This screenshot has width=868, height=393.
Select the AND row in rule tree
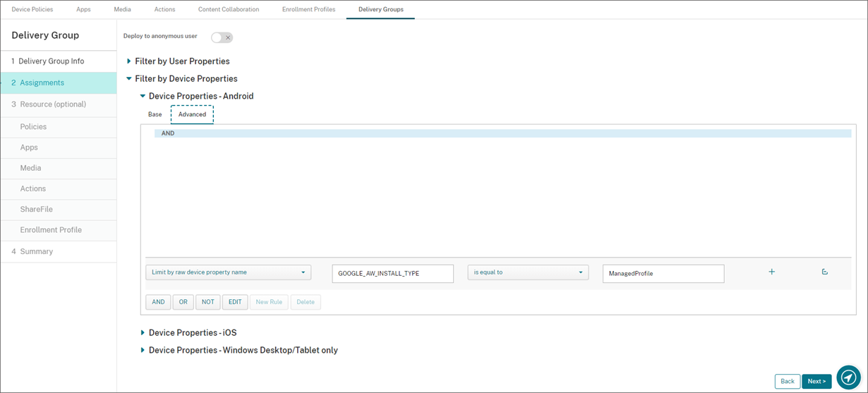coord(502,133)
